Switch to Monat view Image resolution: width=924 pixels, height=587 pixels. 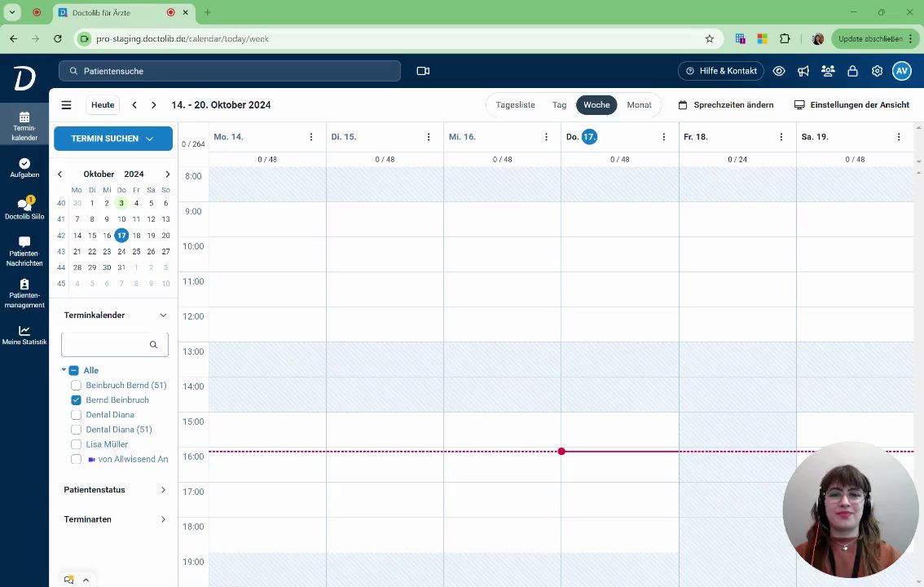[639, 105]
